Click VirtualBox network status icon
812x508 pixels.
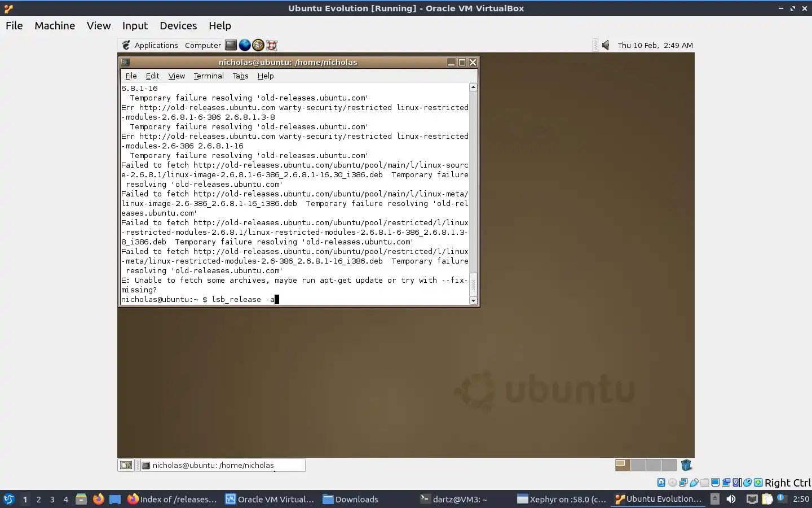click(x=683, y=483)
